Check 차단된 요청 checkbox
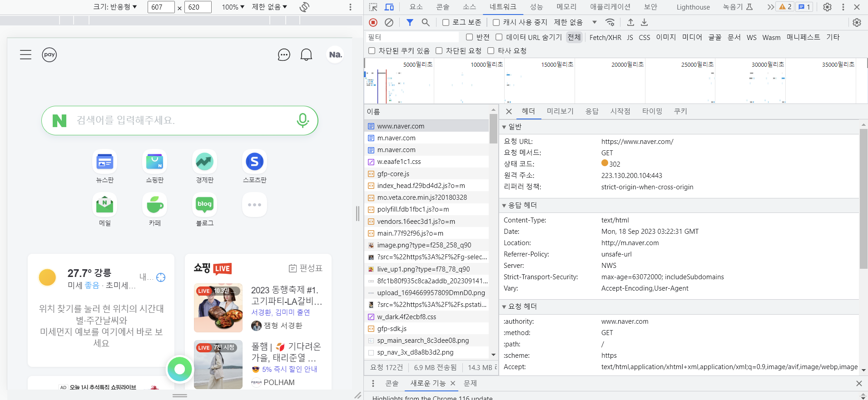 click(x=439, y=51)
